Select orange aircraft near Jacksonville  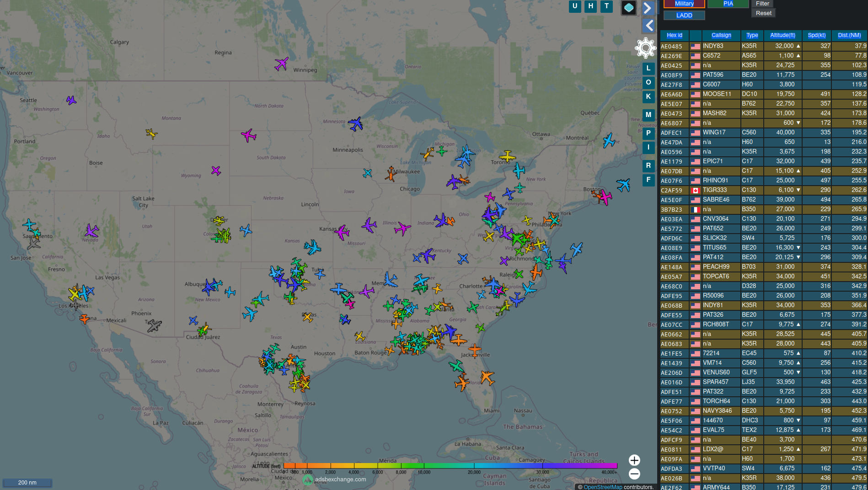coord(475,351)
